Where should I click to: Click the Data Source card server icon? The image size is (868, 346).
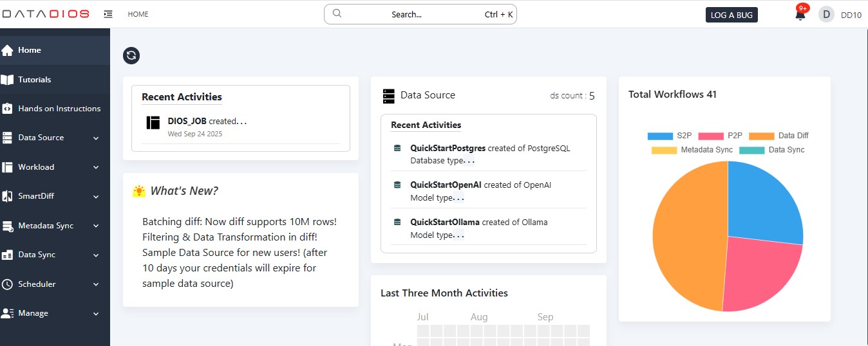pos(388,96)
